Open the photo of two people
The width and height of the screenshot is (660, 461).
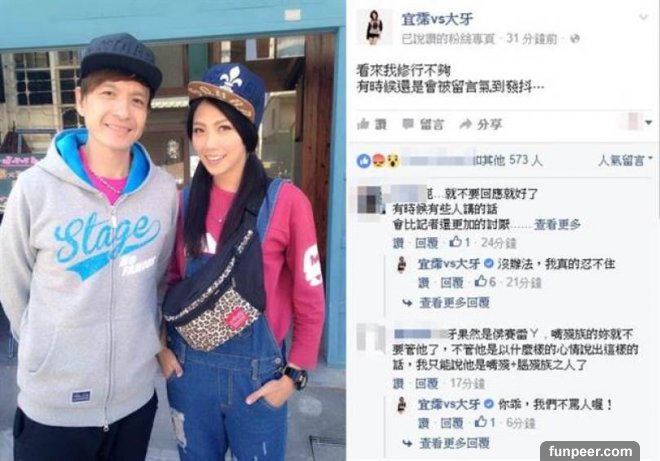[x=173, y=230]
